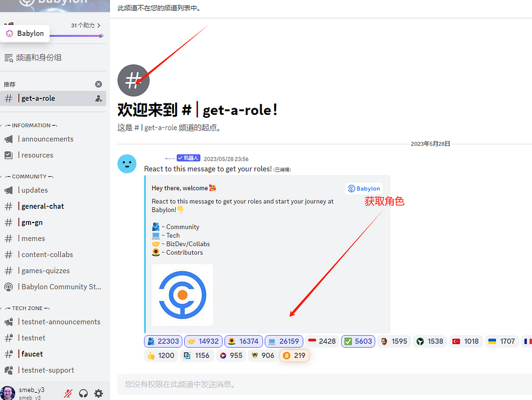The width and height of the screenshot is (532, 400).
Task: Toggle the face reaction with 1595
Action: coord(394,341)
